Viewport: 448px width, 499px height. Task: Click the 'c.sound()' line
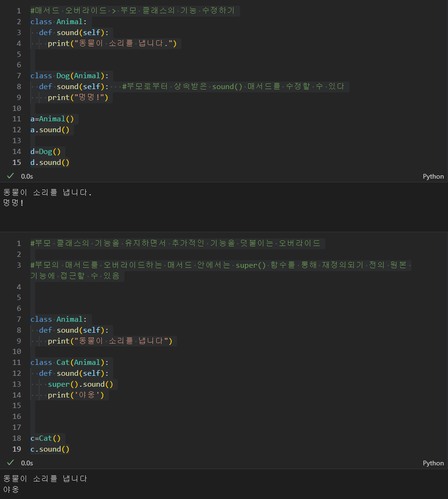point(50,449)
